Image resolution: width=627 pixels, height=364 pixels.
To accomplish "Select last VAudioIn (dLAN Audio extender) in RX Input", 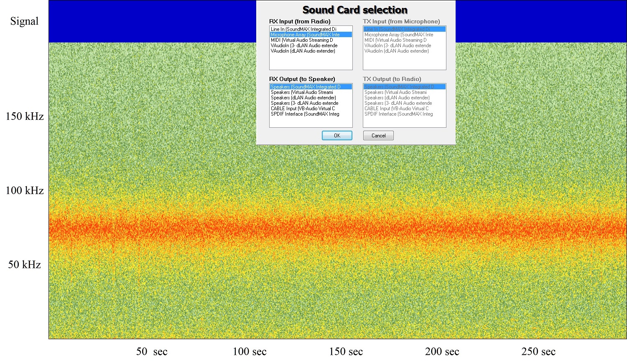I will pyautogui.click(x=303, y=51).
